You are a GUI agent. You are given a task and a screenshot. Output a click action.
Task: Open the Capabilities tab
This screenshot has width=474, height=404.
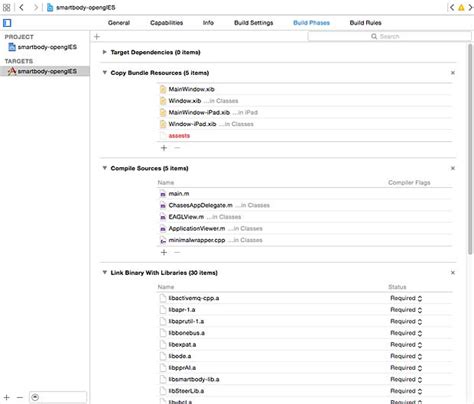(166, 23)
